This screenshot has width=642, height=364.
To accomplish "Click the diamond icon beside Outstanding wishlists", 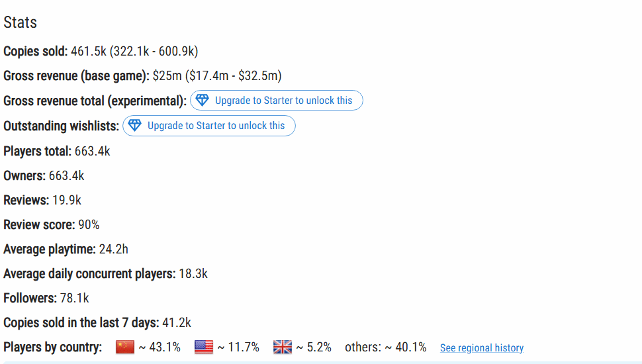I will click(x=135, y=125).
